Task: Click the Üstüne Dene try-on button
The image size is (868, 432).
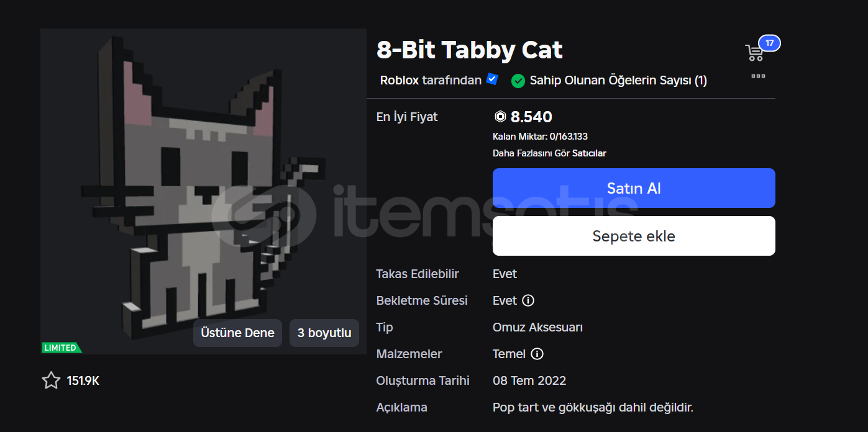Action: pyautogui.click(x=237, y=333)
